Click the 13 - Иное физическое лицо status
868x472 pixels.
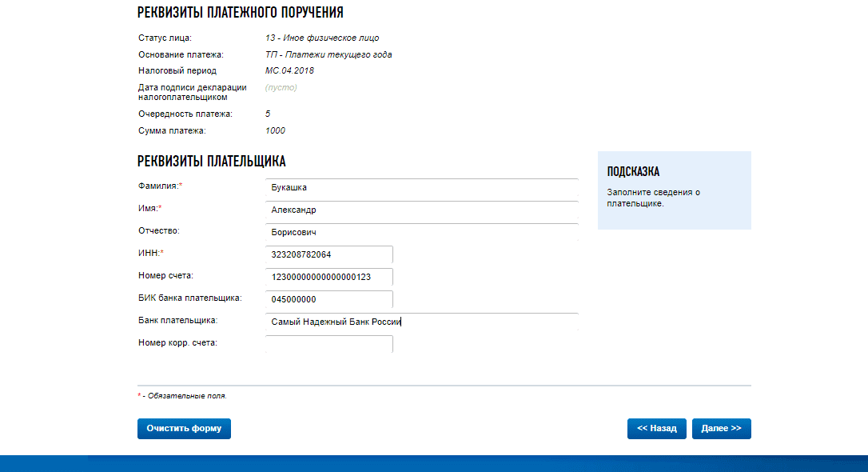[321, 38]
